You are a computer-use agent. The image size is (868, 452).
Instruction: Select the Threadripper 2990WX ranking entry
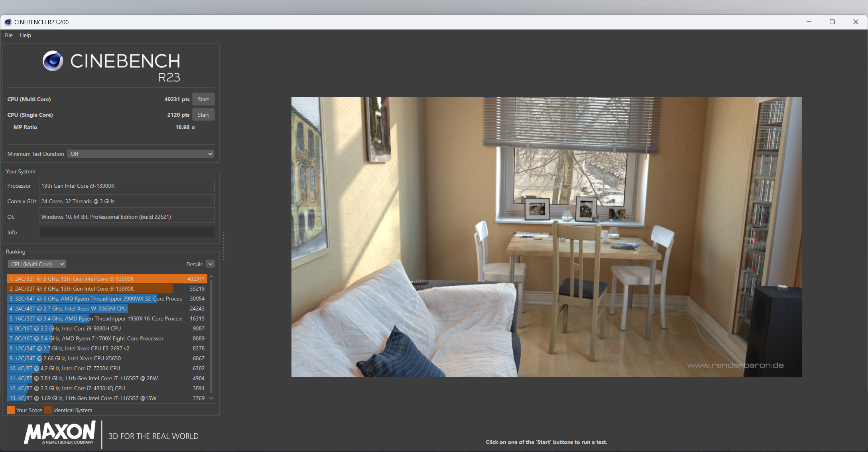click(x=107, y=299)
